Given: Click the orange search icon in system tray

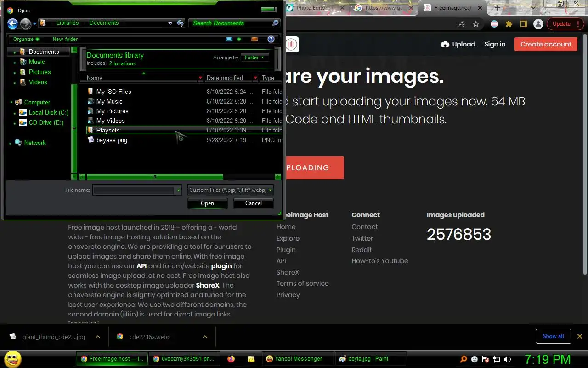Looking at the screenshot, I should [464, 359].
